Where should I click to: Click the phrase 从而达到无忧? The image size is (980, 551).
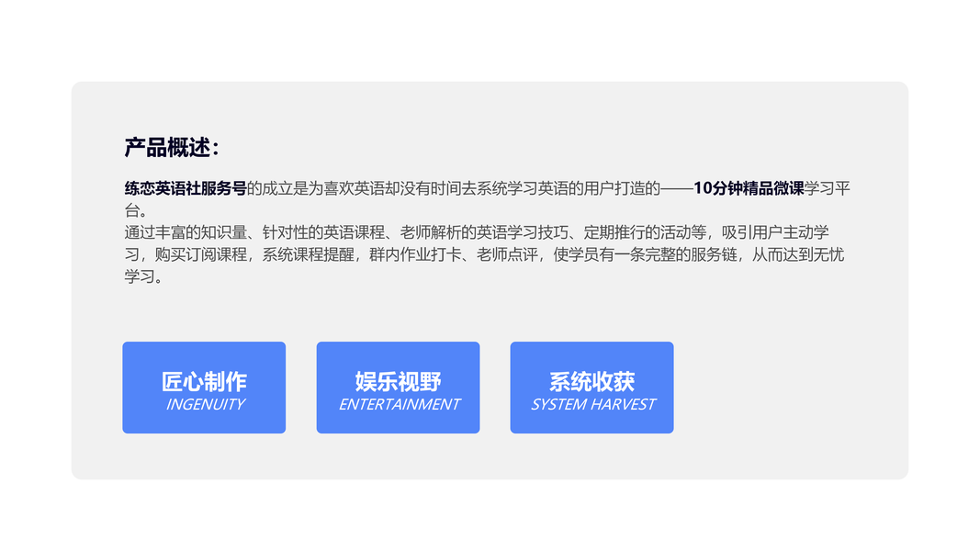click(x=798, y=255)
